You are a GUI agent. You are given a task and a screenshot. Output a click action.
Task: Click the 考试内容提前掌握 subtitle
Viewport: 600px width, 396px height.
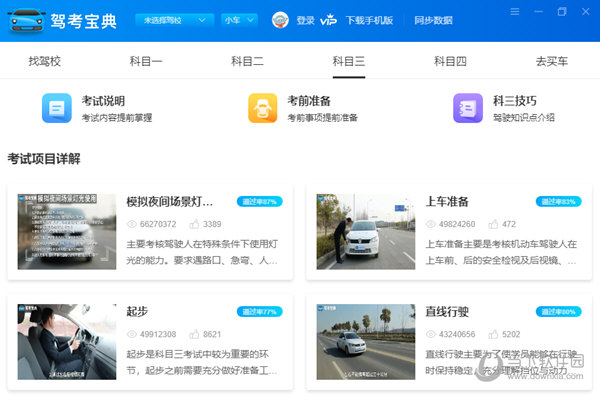coord(117,118)
